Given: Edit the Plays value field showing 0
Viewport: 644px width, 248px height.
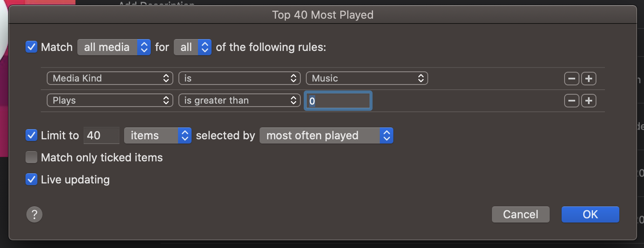Looking at the screenshot, I should [338, 100].
